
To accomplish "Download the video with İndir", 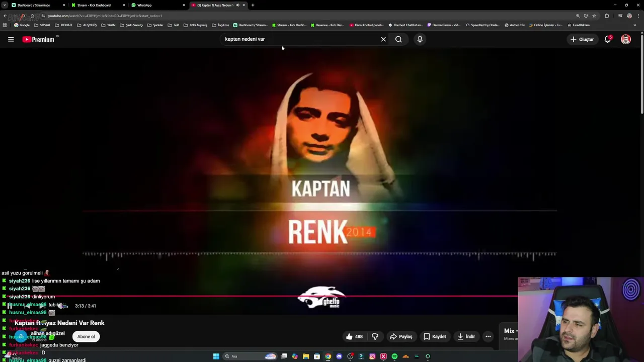I will [466, 336].
